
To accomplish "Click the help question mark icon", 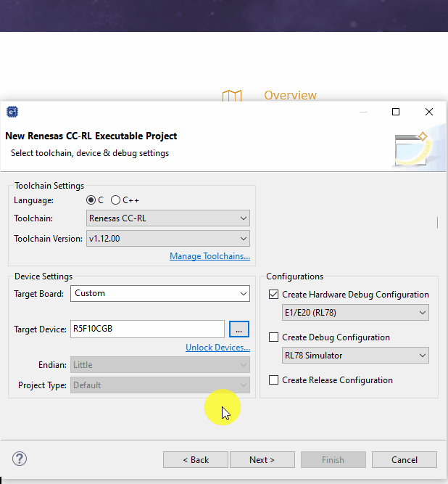I will point(20,459).
